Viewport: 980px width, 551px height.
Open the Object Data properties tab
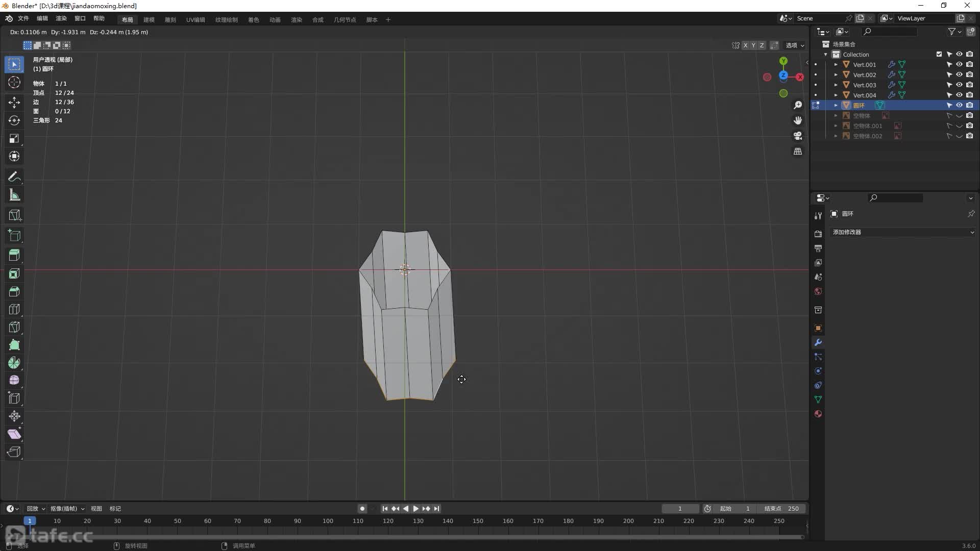(818, 399)
